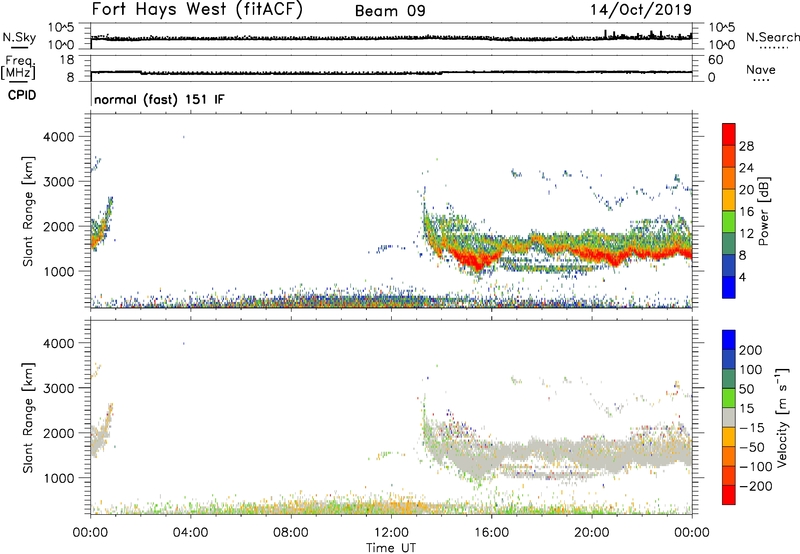Click the date '14/Oct/2019'
This screenshot has height=554, width=800.
(x=641, y=10)
